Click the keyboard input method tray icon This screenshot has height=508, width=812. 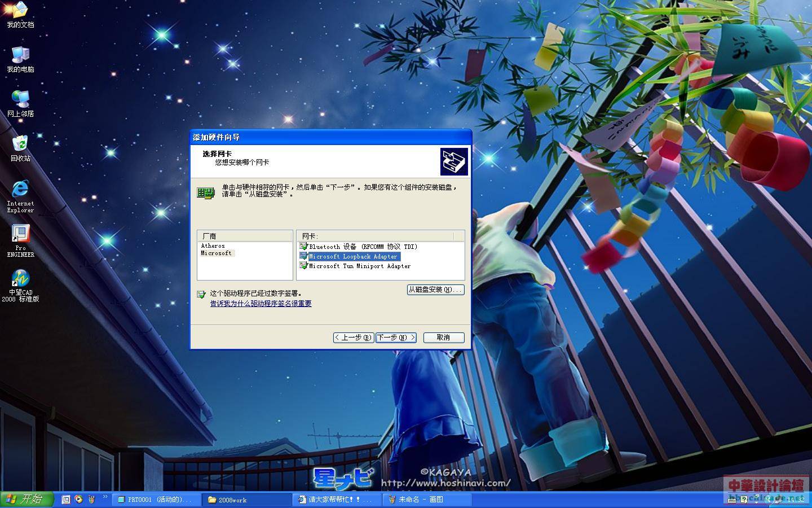(x=732, y=500)
